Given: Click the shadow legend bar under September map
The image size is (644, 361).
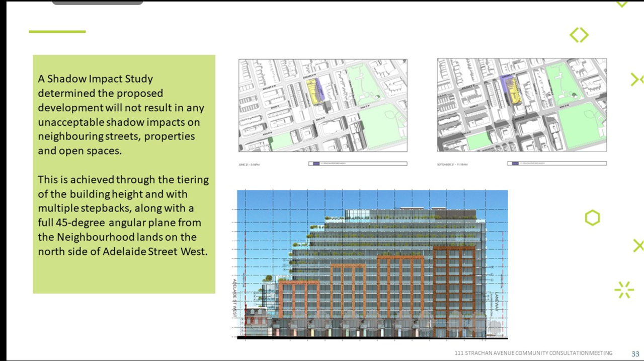Looking at the screenshot, I should (557, 163).
